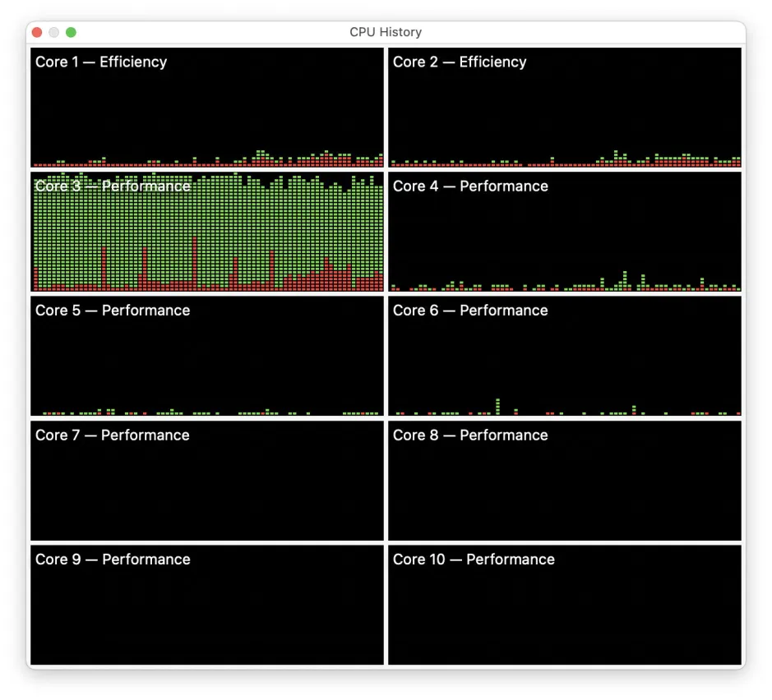
Task: Click the empty Core 8 graph panel
Action: tap(565, 489)
